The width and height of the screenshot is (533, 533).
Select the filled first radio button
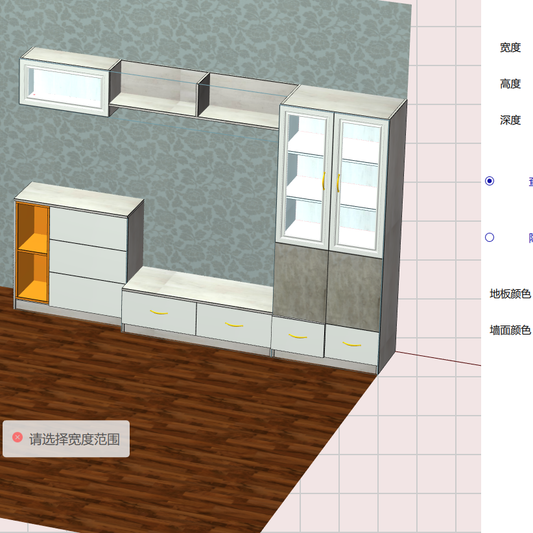click(489, 181)
